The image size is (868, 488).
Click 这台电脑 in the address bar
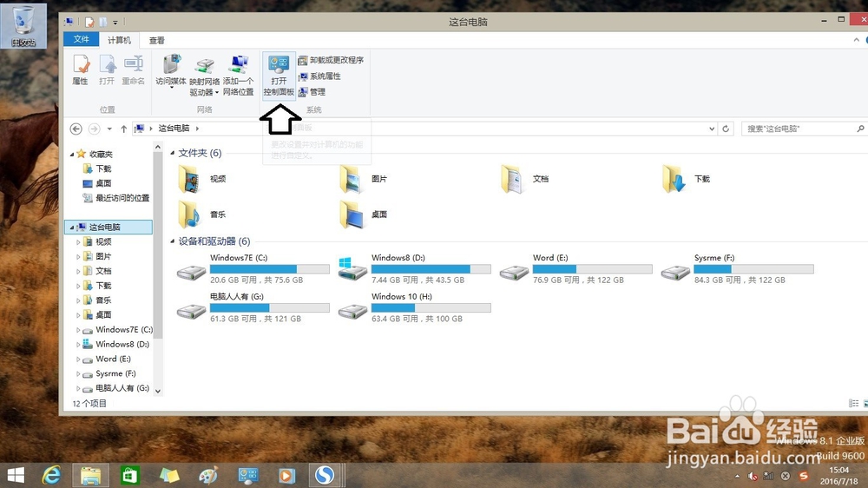[x=174, y=128]
